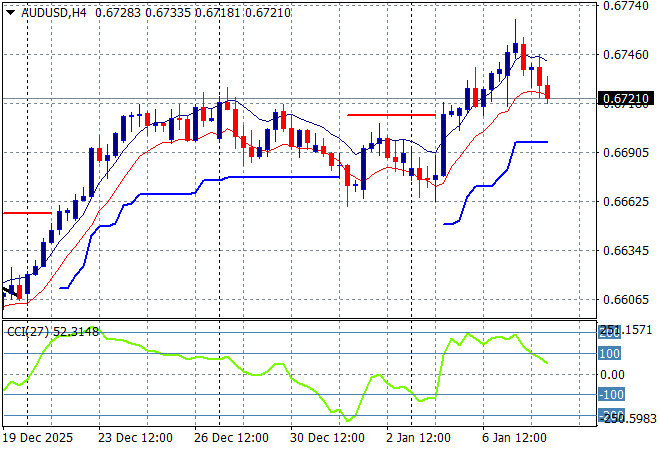
Task: Click the black arrow marker at left edge
Action: [8, 290]
